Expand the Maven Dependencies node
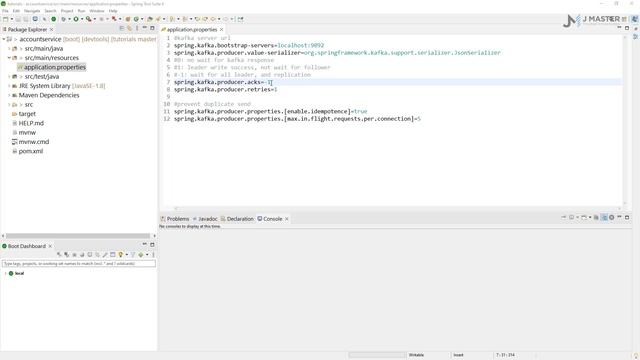The height and width of the screenshot is (360, 640). (9, 96)
